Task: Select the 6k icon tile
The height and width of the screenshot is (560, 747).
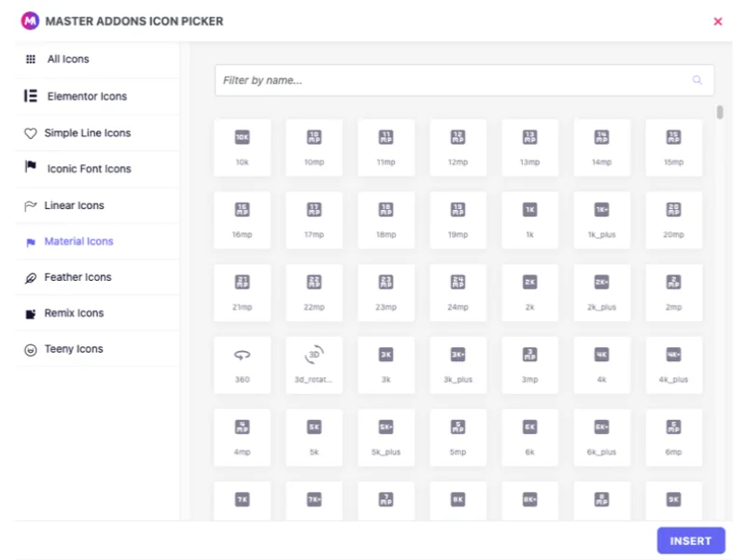Action: 529,437
